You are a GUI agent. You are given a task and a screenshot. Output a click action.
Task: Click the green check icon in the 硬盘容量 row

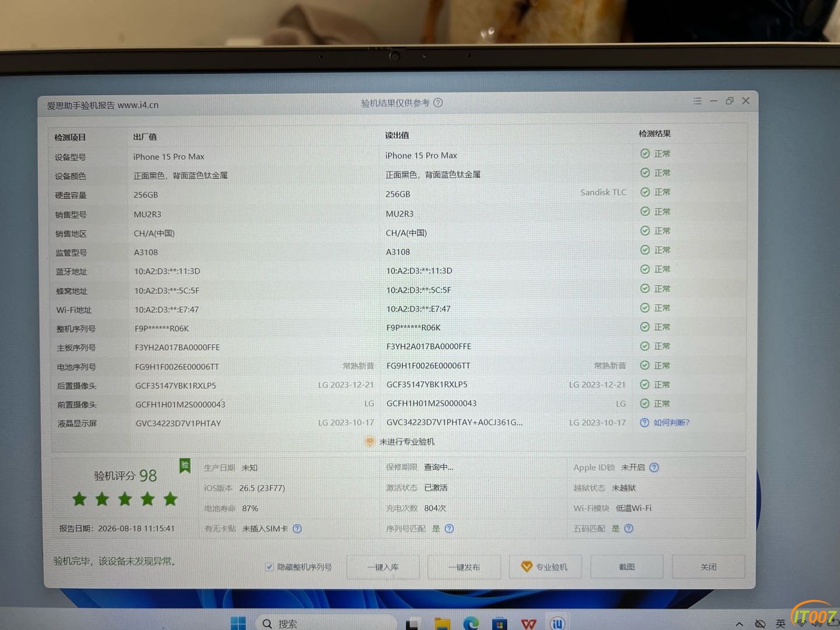[x=645, y=192]
